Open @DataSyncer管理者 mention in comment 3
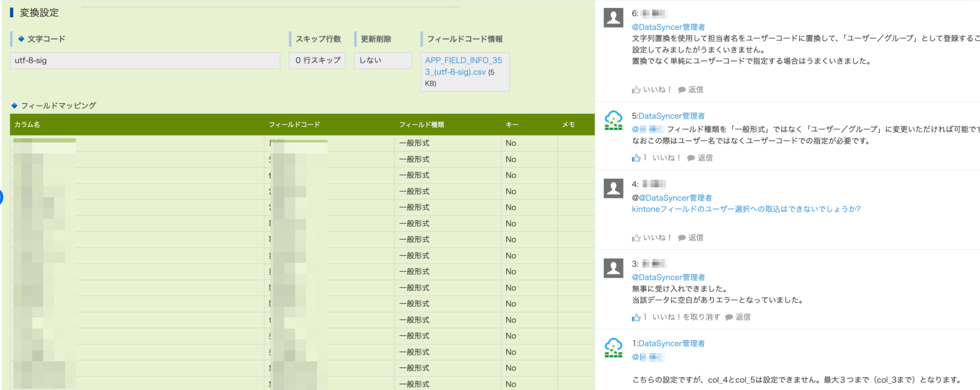The image size is (980, 390). click(x=669, y=277)
